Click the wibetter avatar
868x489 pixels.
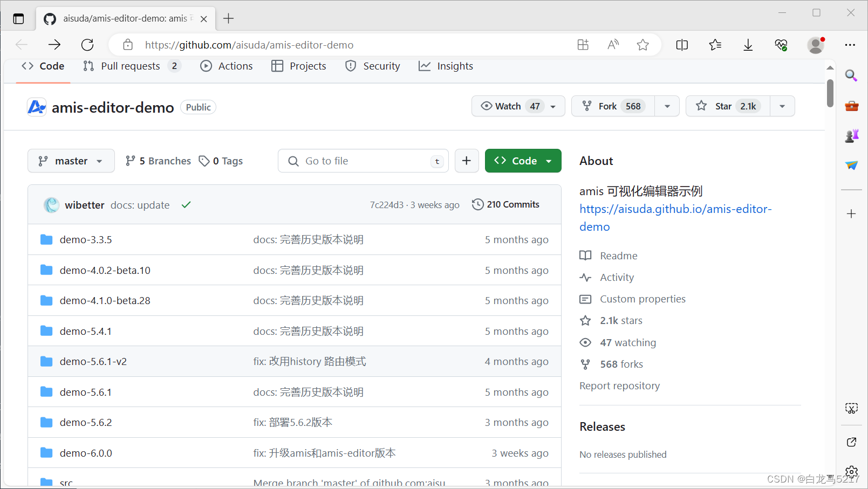[x=52, y=205]
